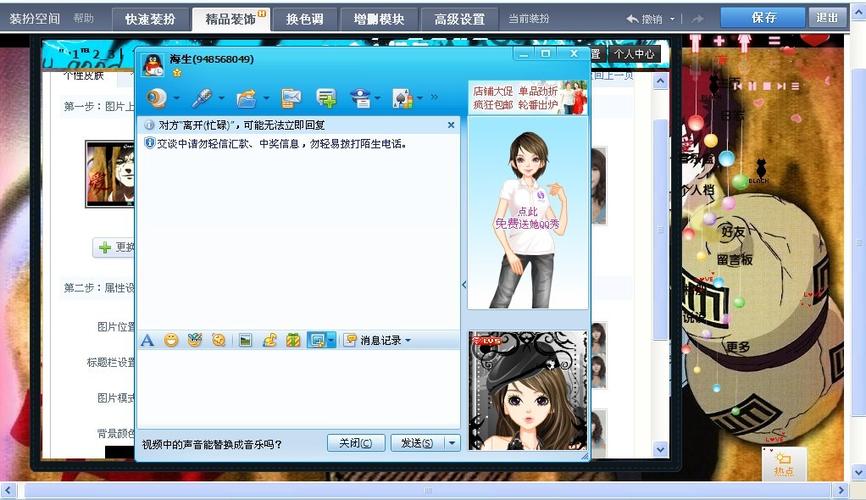Image resolution: width=866 pixels, height=500 pixels.
Task: Open dropdown arrow beside the remote assistance icon
Action: coord(378,98)
